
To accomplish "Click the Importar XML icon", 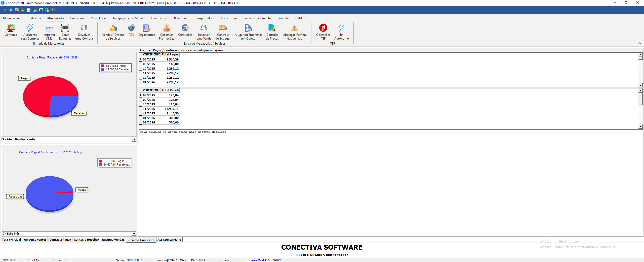I will (49, 28).
